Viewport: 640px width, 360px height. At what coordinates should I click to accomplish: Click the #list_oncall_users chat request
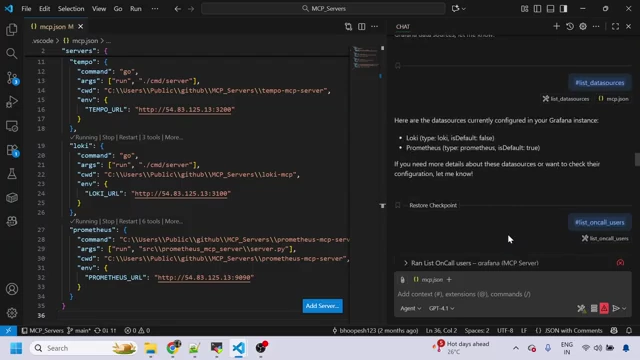pyautogui.click(x=600, y=223)
